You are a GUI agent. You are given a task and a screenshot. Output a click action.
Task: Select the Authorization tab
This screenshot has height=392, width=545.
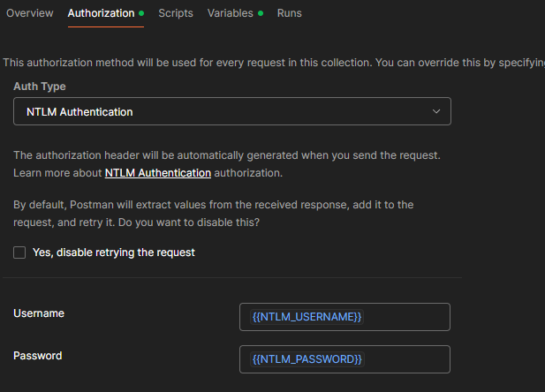coord(101,14)
